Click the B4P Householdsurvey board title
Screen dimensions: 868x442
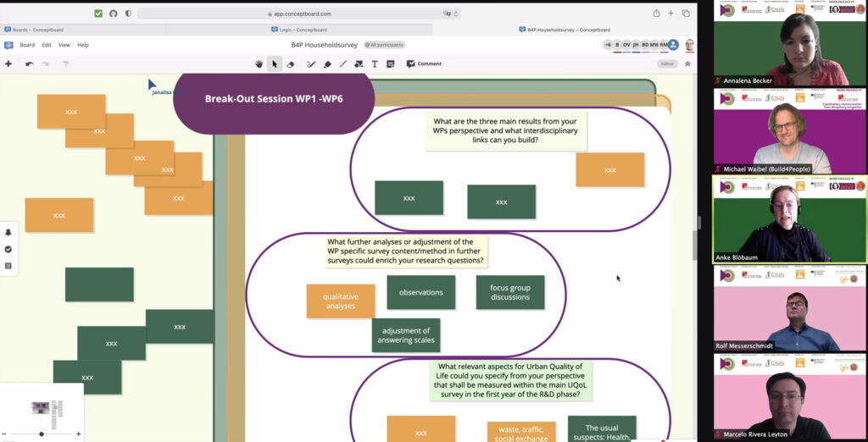[325, 46]
